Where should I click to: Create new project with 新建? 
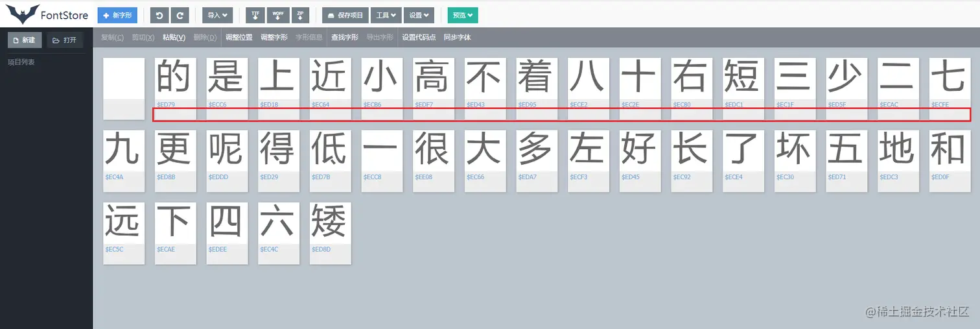click(x=25, y=40)
